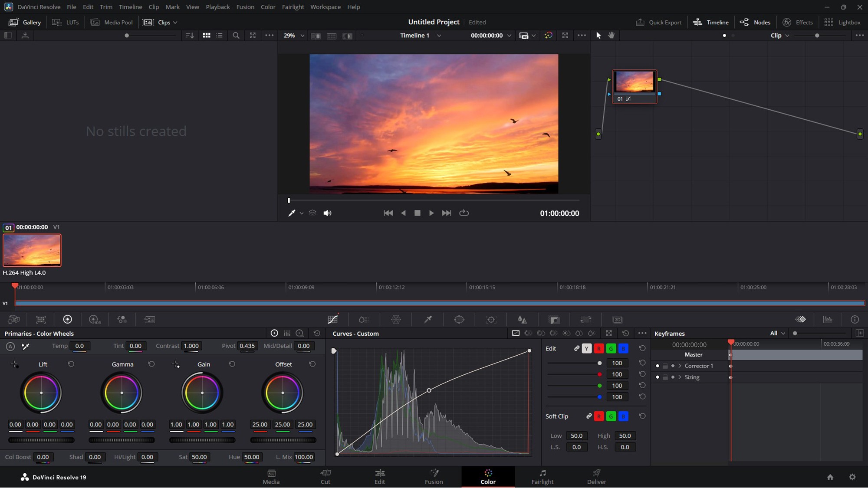Toggle the green Soft Clip channel
This screenshot has height=488, width=868.
(x=611, y=416)
